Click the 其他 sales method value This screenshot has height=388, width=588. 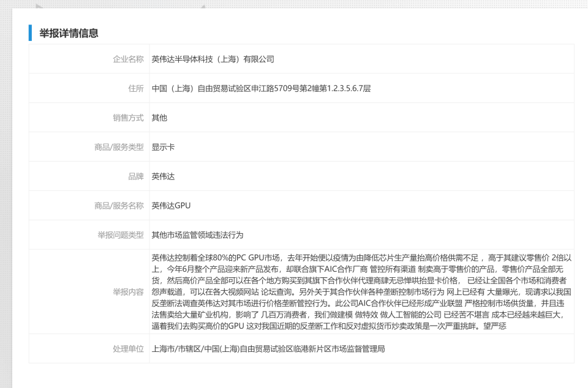[159, 118]
